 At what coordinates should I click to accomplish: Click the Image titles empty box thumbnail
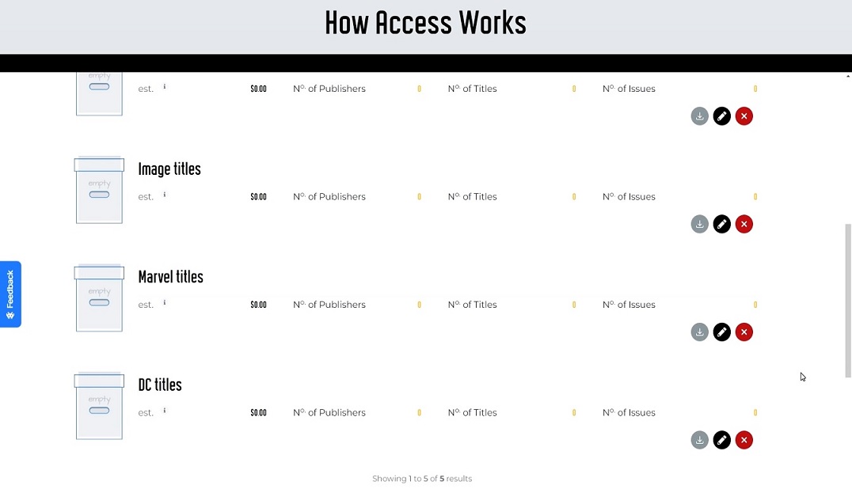(x=99, y=191)
